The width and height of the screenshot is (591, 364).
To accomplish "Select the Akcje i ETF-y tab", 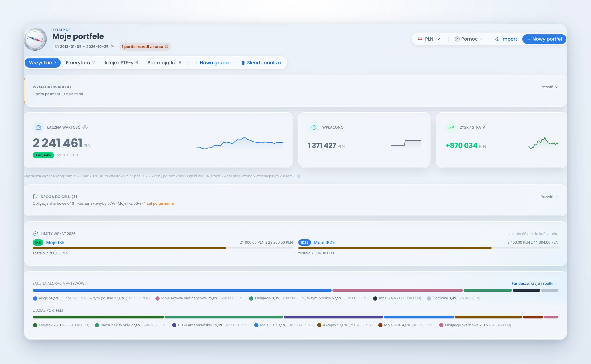I will tap(121, 63).
